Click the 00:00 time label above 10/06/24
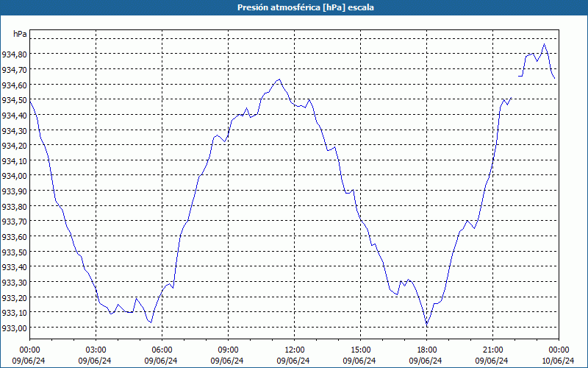Screen dimensions: 588x368 559,350
